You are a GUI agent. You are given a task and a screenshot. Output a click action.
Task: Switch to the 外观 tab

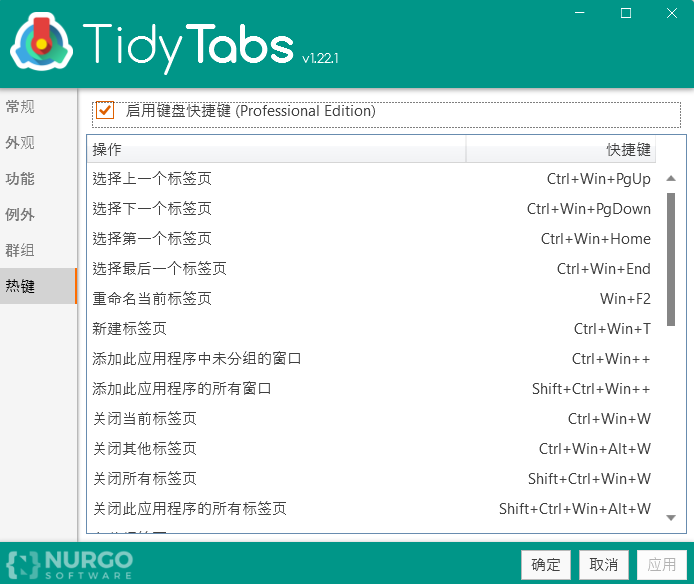pyautogui.click(x=39, y=143)
